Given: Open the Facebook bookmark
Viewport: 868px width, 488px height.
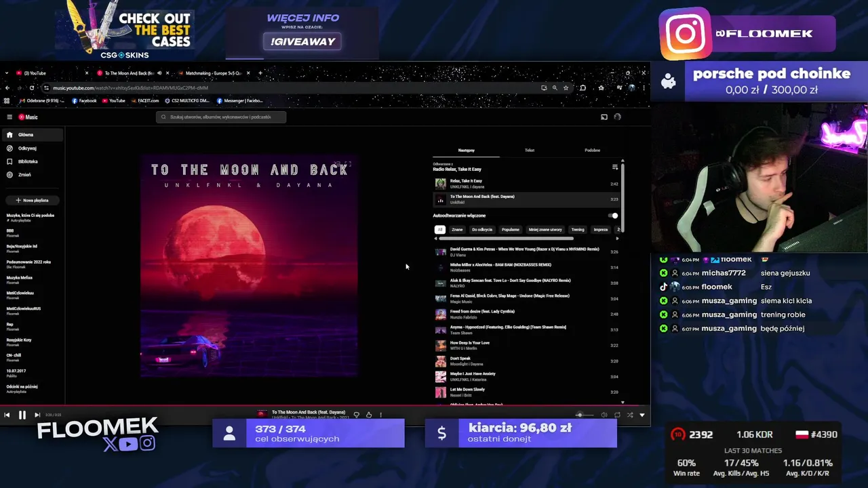Looking at the screenshot, I should click(x=85, y=101).
